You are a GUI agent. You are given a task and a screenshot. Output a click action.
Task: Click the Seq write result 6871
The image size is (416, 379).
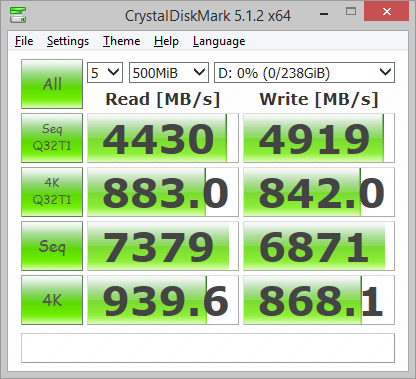tap(319, 246)
